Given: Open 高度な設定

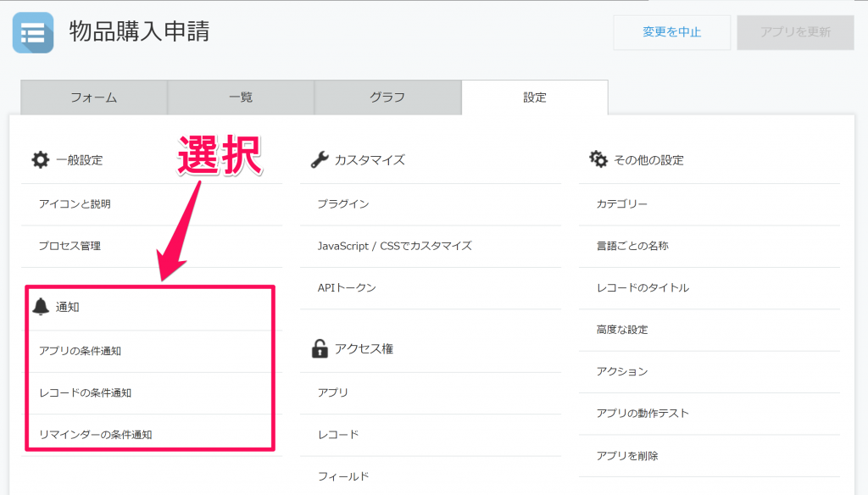Looking at the screenshot, I should coord(621,330).
